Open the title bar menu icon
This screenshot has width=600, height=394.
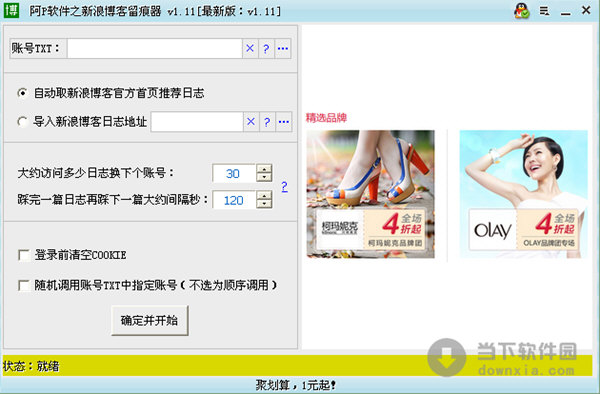pos(544,11)
